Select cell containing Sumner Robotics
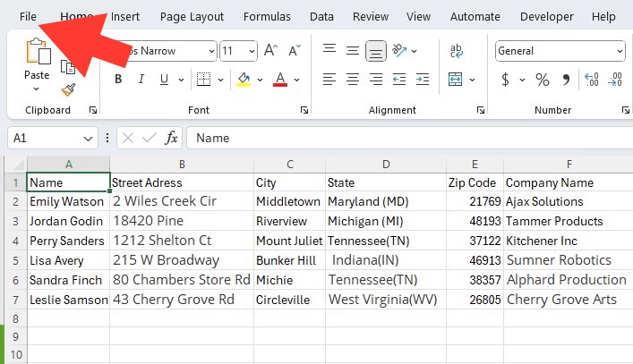 (x=569, y=260)
